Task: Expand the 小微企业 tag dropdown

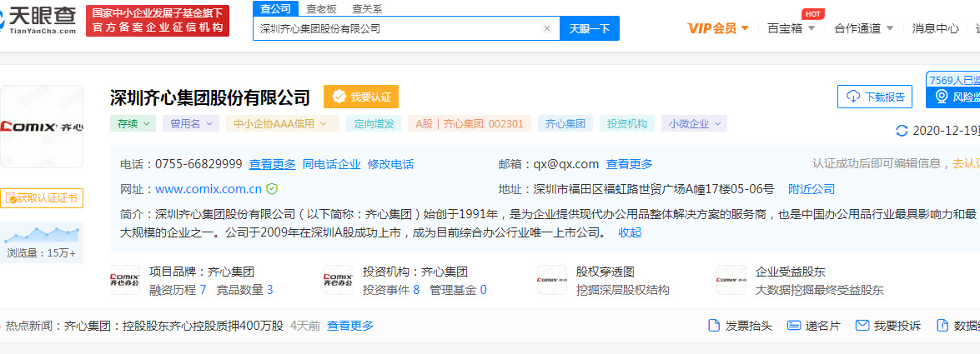Action: (695, 123)
